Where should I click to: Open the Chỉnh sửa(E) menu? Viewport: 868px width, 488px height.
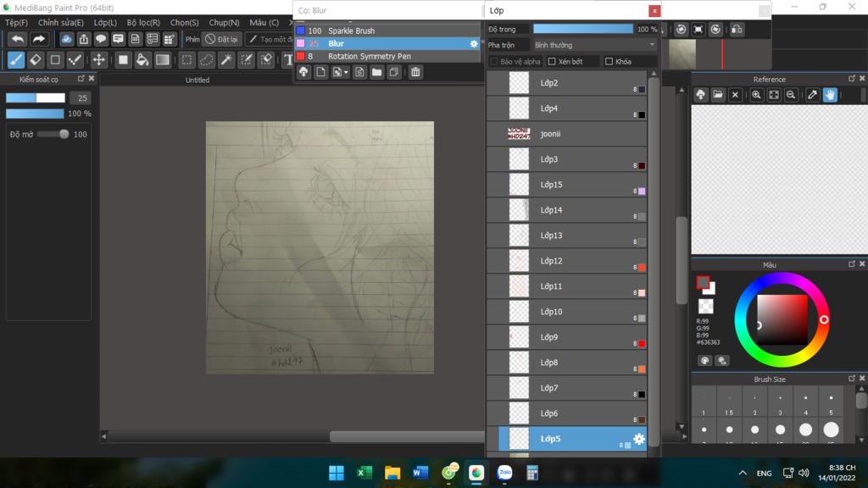pos(61,23)
